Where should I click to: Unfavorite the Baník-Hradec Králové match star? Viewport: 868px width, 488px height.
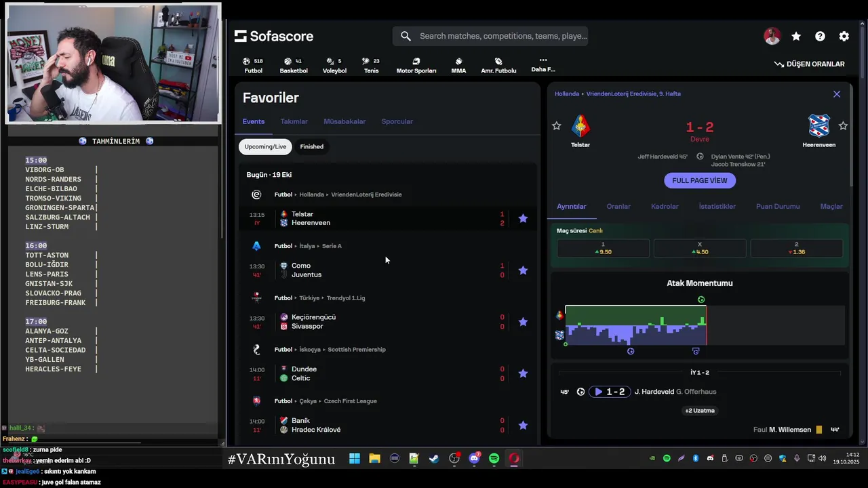(x=523, y=425)
